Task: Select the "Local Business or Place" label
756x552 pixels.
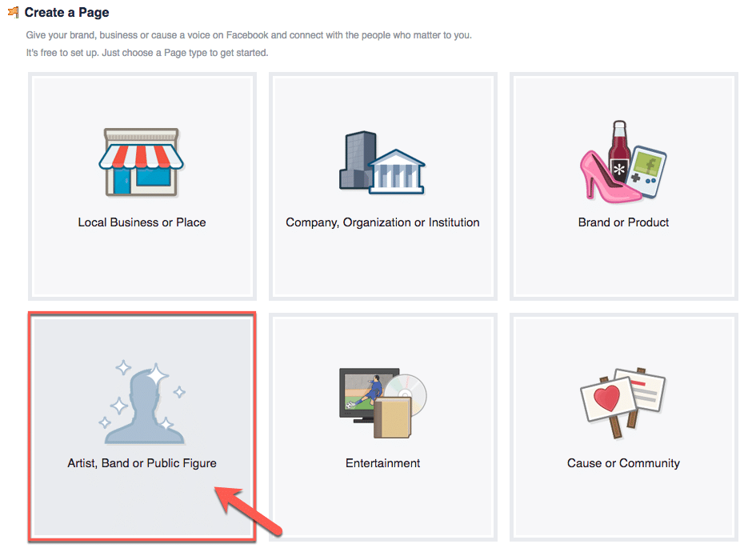Action: (x=142, y=222)
